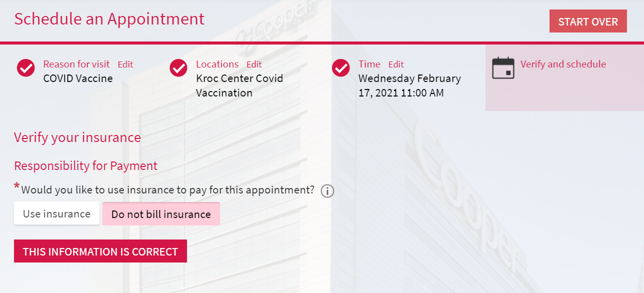Click the calendar icon for Verify and schedule

point(503,68)
